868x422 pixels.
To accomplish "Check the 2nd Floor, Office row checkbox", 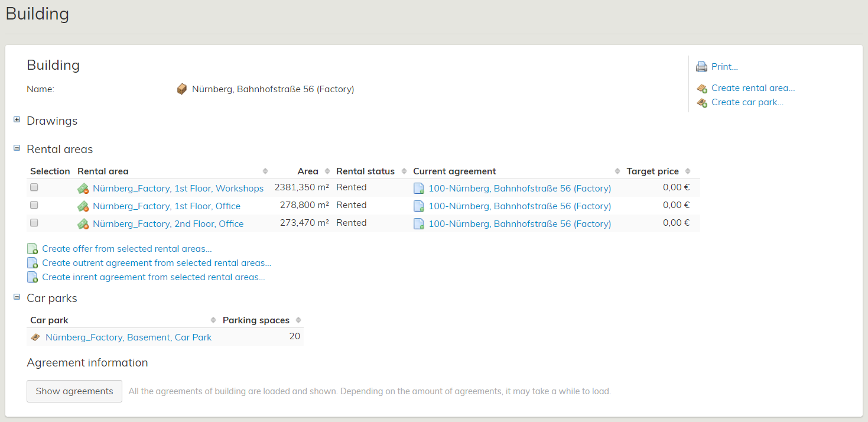I will tap(34, 223).
